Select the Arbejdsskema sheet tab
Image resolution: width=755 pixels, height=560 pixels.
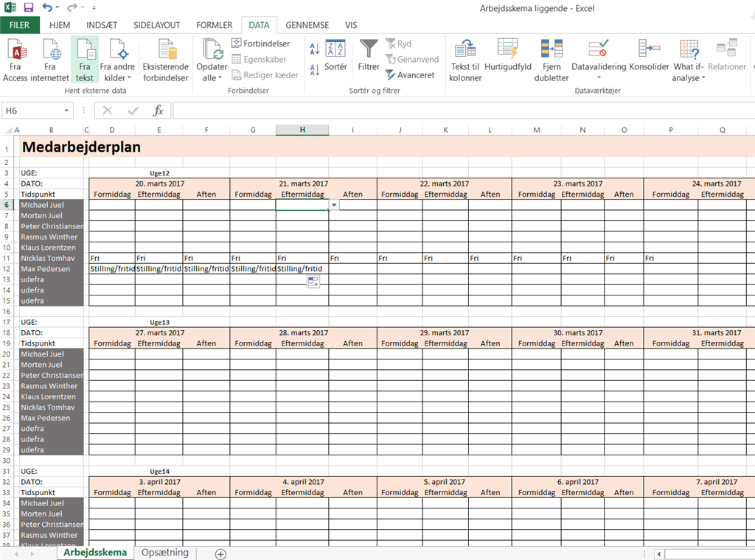click(95, 553)
